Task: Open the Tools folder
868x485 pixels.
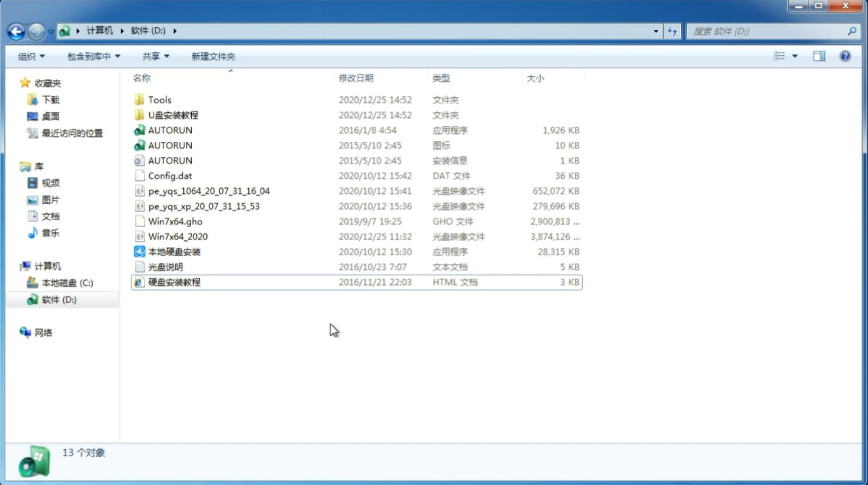Action: [x=159, y=99]
